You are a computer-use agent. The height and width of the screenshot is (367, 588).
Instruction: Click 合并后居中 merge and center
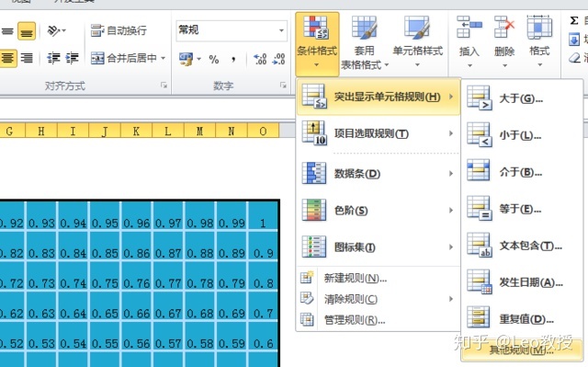coord(124,58)
